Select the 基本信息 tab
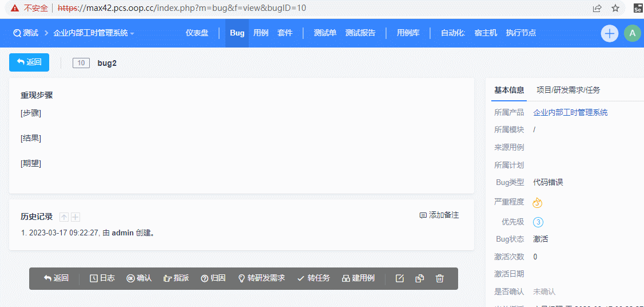 point(509,90)
